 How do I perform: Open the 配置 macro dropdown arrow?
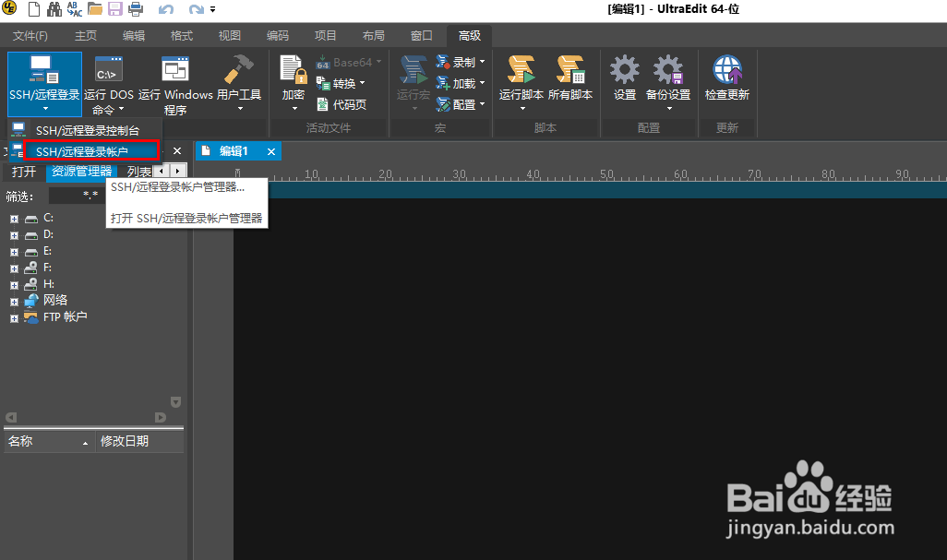coord(482,104)
